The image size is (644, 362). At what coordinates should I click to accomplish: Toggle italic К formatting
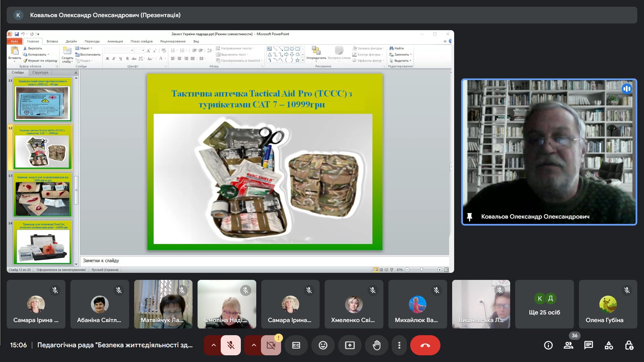pyautogui.click(x=114, y=59)
